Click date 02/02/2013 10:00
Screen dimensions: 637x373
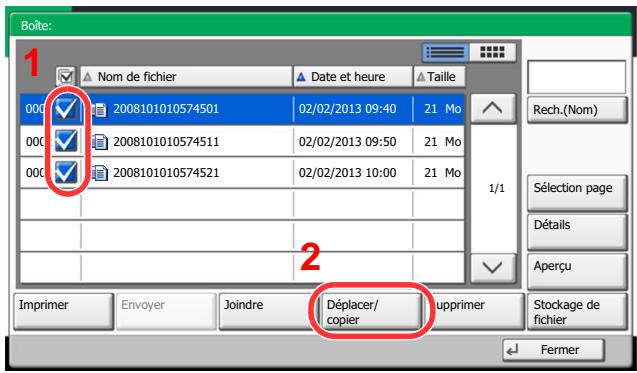pyautogui.click(x=347, y=173)
